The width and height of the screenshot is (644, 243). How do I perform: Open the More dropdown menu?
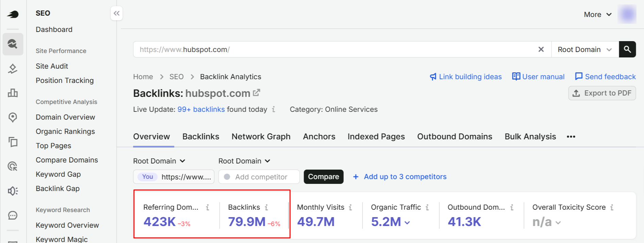[x=598, y=15]
